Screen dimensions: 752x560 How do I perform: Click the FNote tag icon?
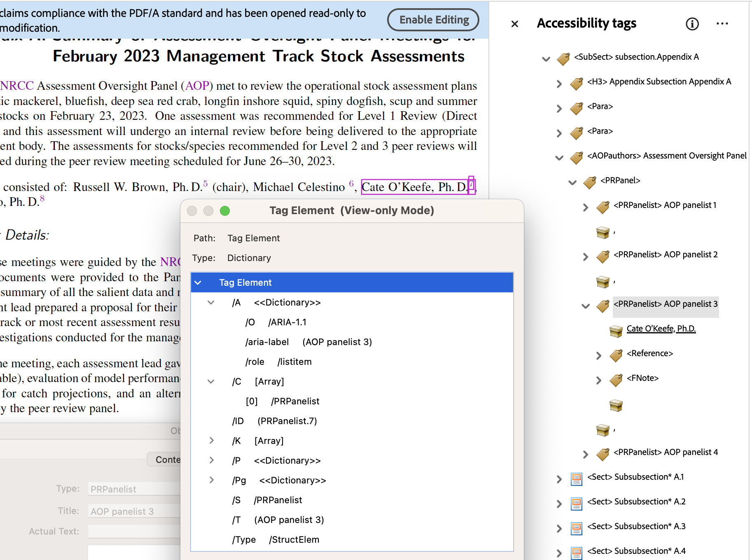coord(616,379)
